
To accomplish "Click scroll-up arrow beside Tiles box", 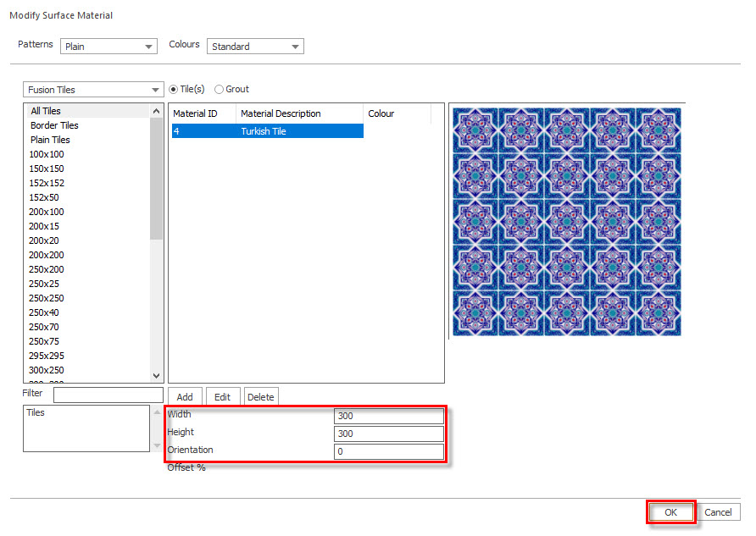I will [157, 412].
